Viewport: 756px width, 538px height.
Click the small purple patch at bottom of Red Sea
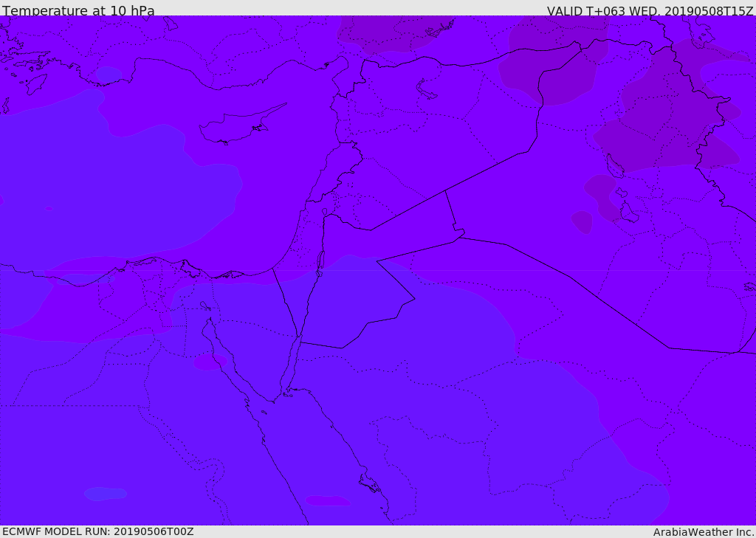tap(327, 500)
